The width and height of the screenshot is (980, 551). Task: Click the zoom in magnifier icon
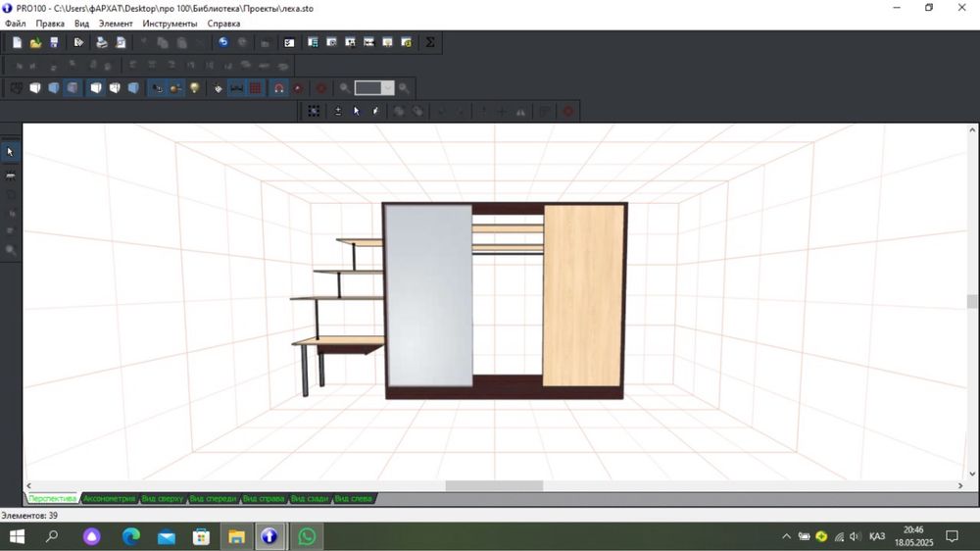(x=404, y=88)
